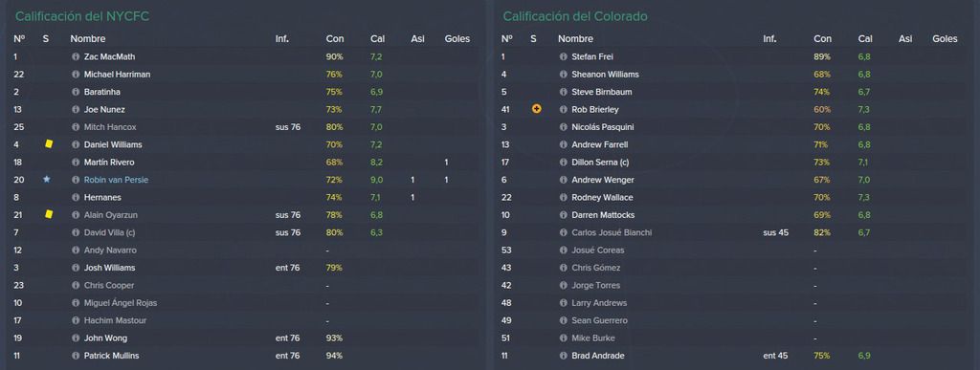The width and height of the screenshot is (980, 370).
Task: Open Hernanes player profile
Action: tap(102, 197)
